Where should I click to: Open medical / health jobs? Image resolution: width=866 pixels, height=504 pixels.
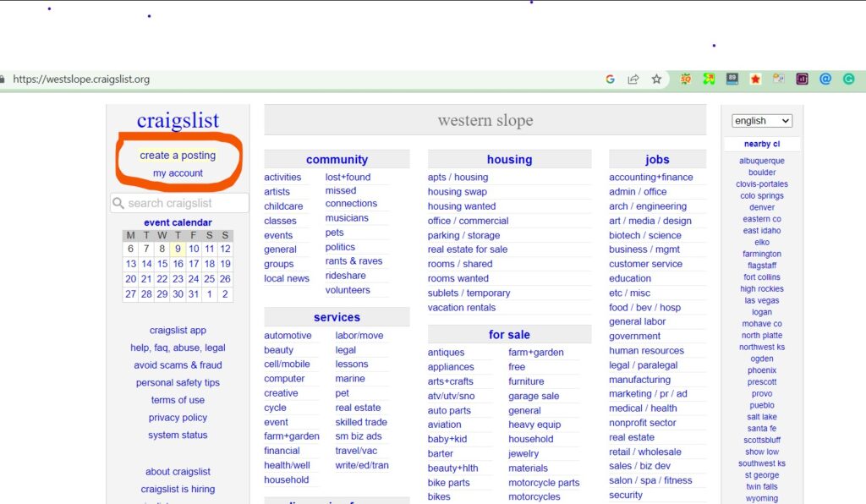pos(643,408)
